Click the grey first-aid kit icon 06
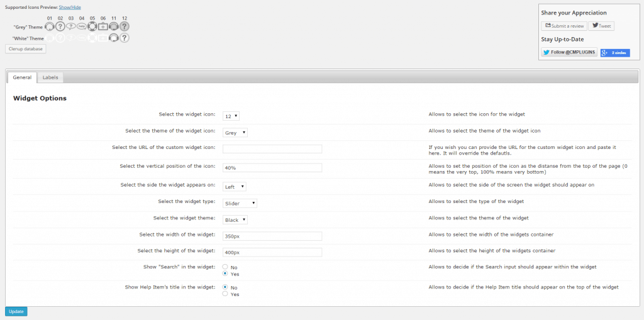644x320 pixels. pyautogui.click(x=103, y=26)
